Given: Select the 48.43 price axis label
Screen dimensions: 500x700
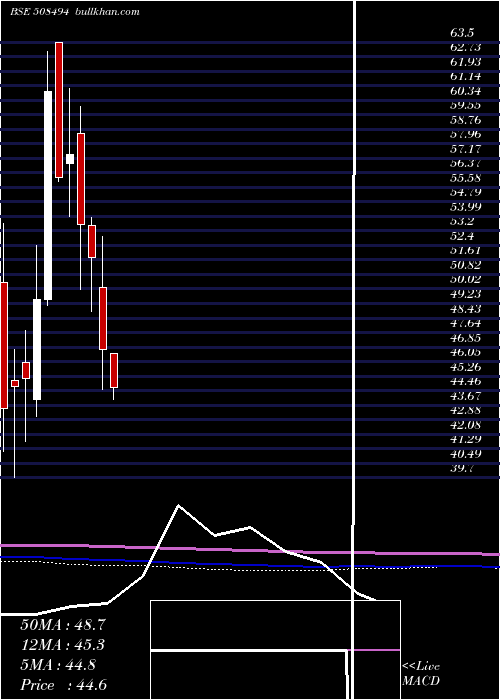Looking at the screenshot, I should click(x=466, y=308).
